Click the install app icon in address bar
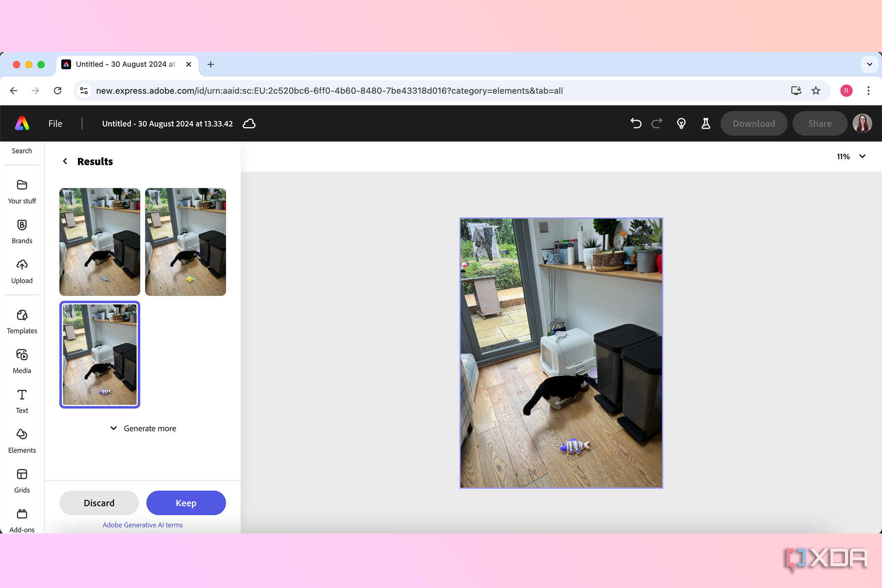The width and height of the screenshot is (882, 588). (x=796, y=91)
